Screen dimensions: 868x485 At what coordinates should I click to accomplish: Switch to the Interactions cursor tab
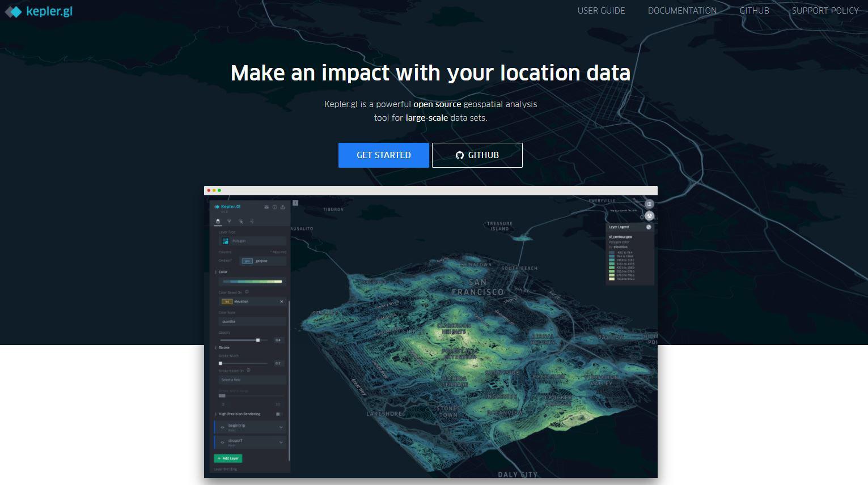(240, 222)
